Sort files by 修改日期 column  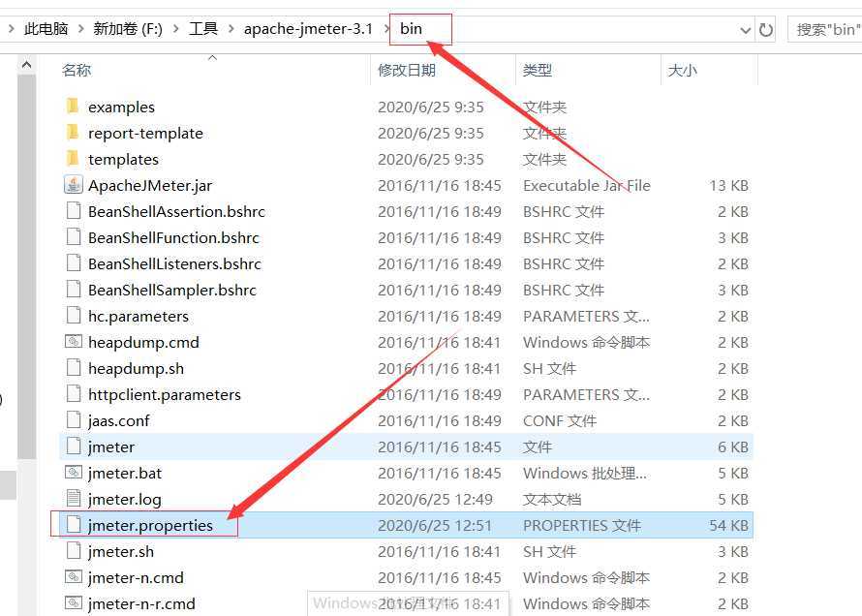(x=406, y=71)
